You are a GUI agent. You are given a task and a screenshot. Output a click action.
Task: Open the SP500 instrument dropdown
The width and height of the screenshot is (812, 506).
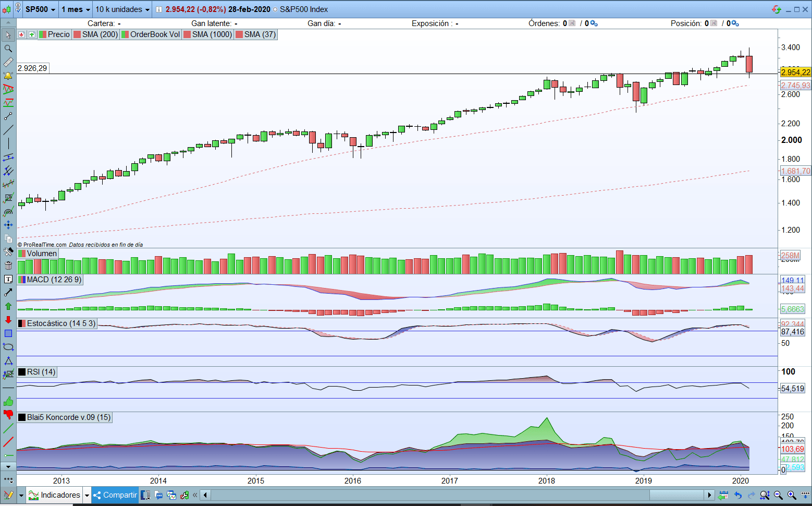[40, 9]
